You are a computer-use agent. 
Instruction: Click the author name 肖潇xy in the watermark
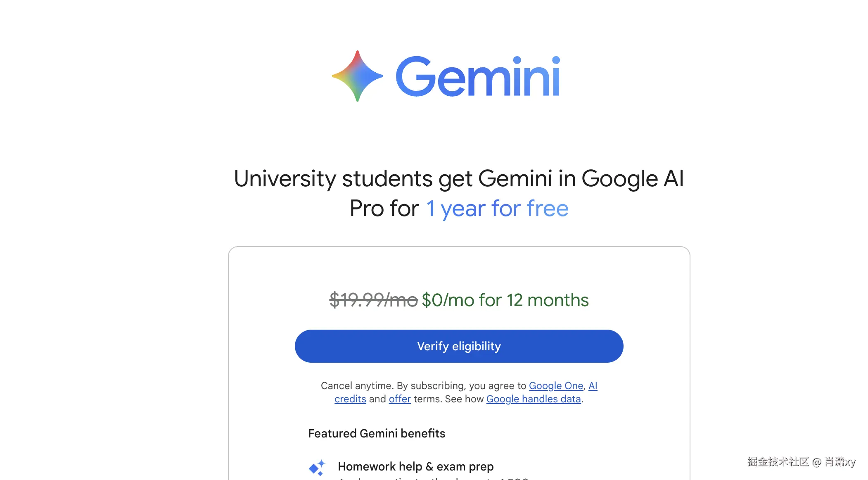[x=840, y=461]
